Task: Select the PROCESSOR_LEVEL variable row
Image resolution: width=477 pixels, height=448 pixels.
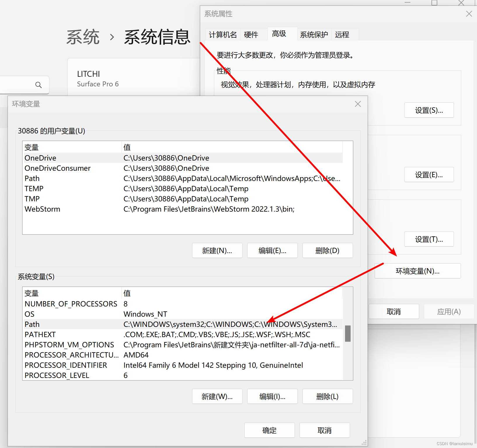Action: click(x=183, y=375)
